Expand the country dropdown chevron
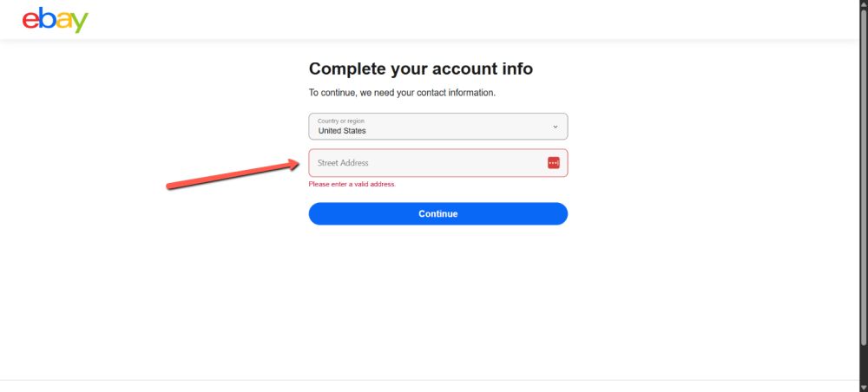This screenshot has height=392, width=868. click(556, 127)
